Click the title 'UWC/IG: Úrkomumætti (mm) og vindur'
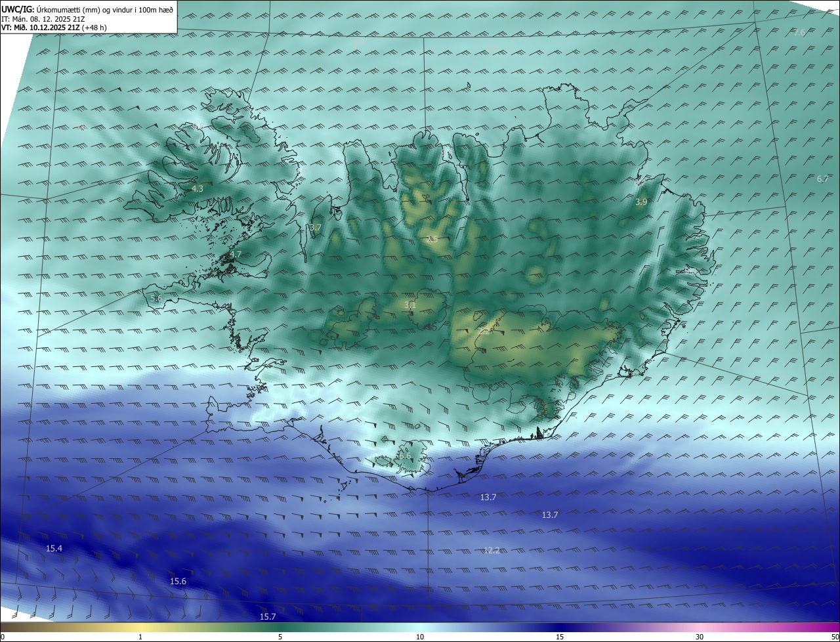 pos(88,9)
